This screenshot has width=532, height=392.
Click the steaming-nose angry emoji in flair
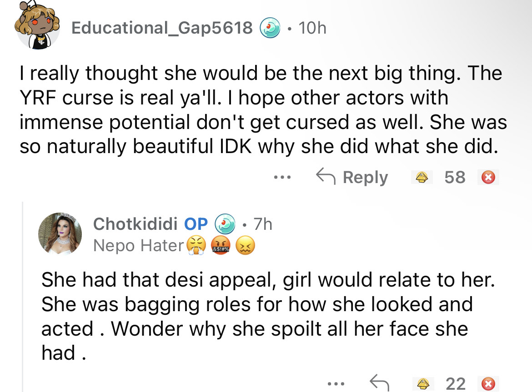pos(196,246)
